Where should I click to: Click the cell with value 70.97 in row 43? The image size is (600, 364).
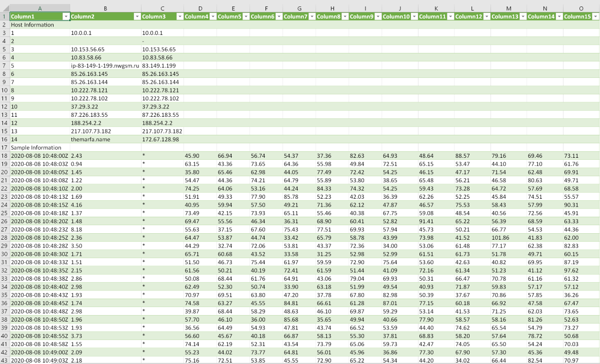[x=581, y=361]
